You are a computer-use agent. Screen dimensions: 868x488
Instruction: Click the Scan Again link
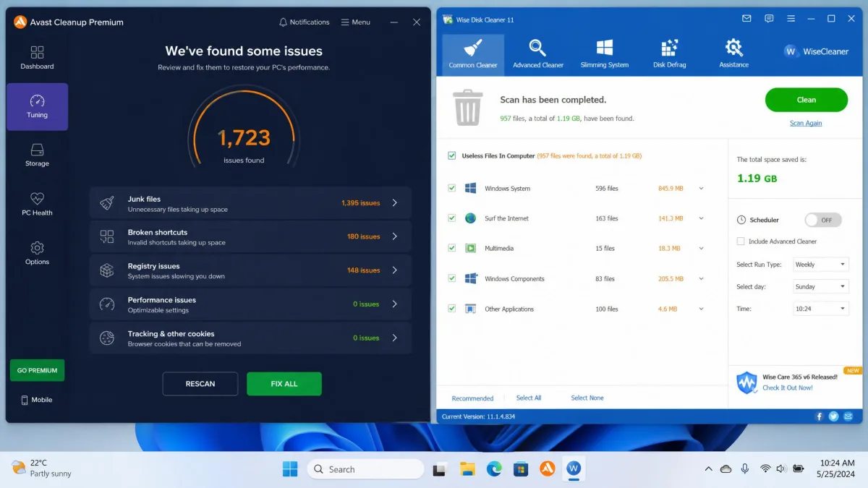(x=806, y=123)
